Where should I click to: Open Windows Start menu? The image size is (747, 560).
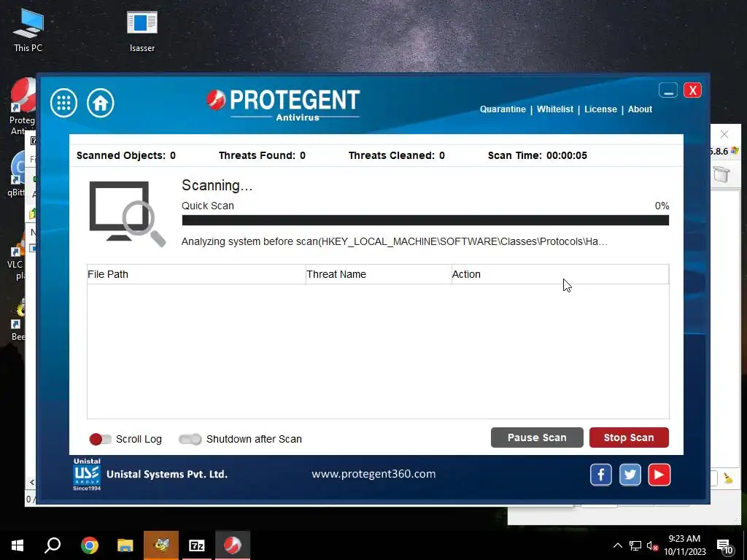coord(18,545)
